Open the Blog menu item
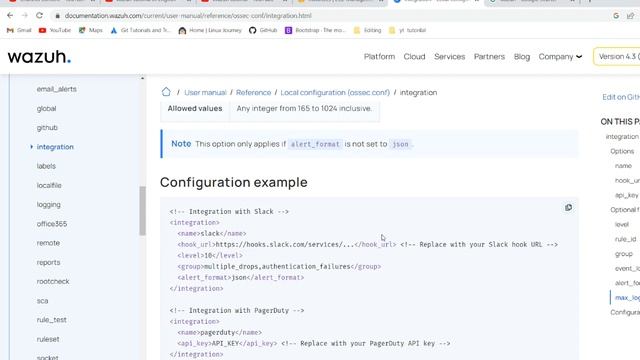 click(x=522, y=57)
